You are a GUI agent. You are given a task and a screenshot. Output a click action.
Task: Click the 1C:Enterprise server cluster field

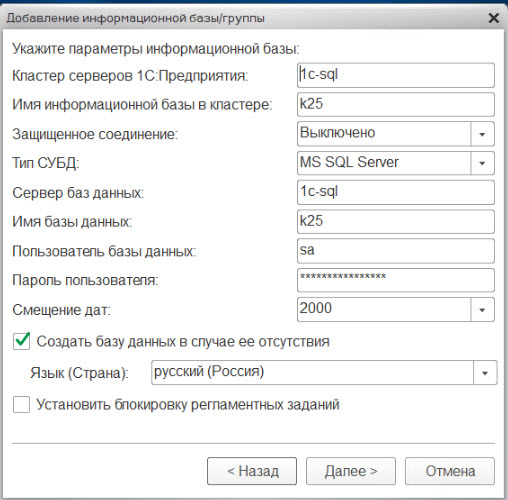[x=396, y=75]
